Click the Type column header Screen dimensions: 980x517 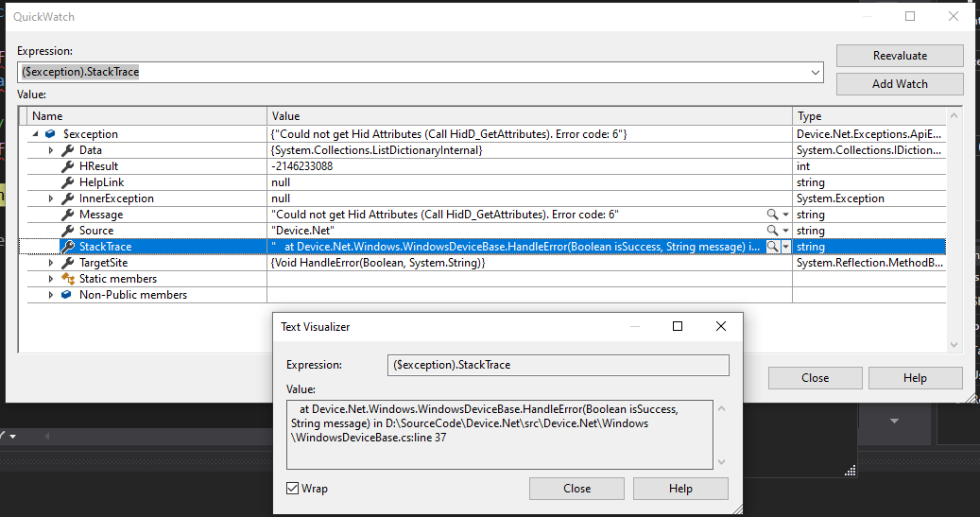[868, 116]
